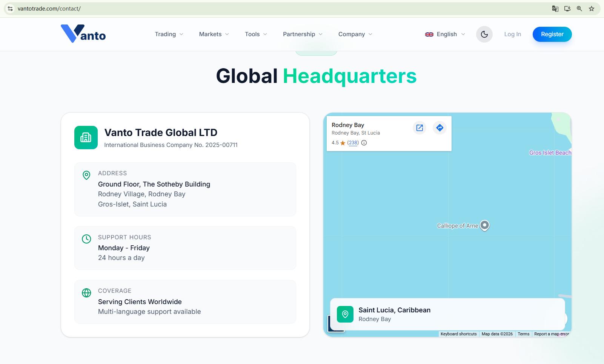Open the map Terms link
The image size is (604, 364).
[x=524, y=334]
